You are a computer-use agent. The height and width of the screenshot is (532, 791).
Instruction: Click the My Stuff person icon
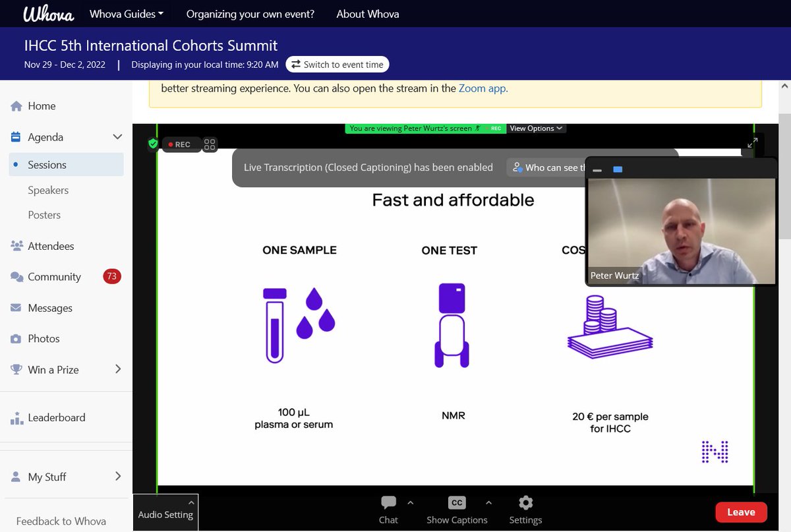[x=16, y=477]
